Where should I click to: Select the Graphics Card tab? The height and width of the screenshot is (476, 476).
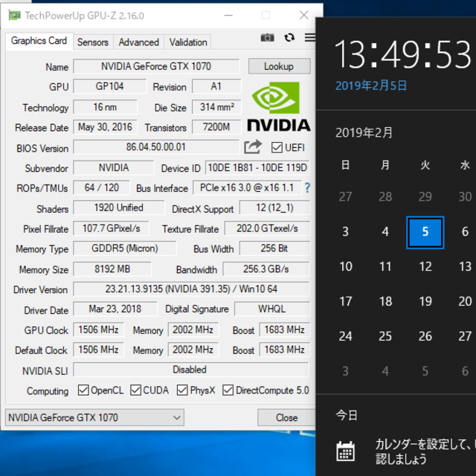click(x=39, y=41)
